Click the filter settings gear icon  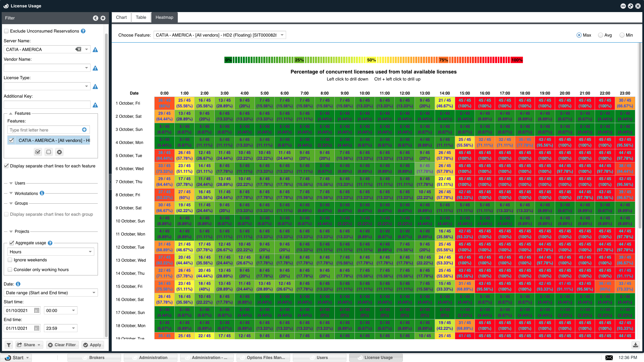[x=103, y=18]
